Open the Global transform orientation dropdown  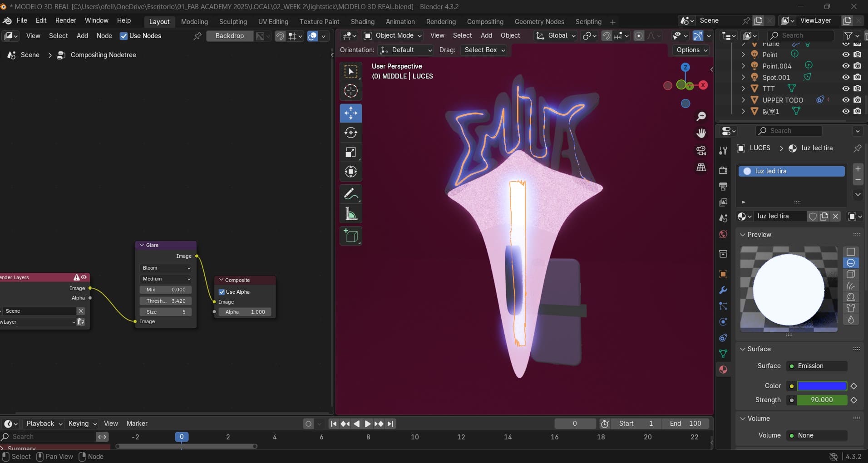[x=556, y=35]
